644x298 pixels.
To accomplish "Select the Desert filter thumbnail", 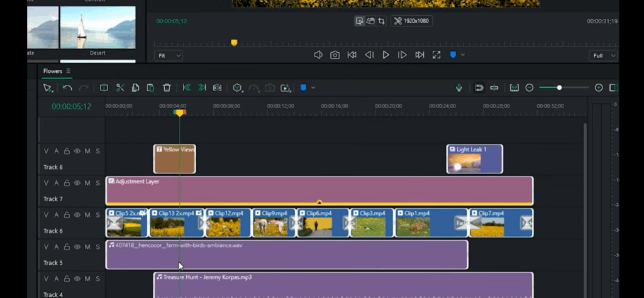I will pyautogui.click(x=97, y=27).
